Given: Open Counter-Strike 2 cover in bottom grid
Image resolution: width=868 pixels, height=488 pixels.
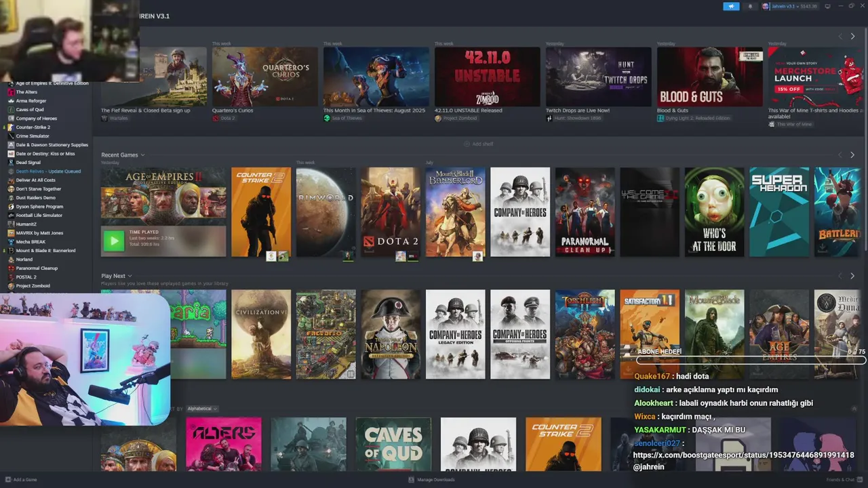Looking at the screenshot, I should [x=563, y=445].
